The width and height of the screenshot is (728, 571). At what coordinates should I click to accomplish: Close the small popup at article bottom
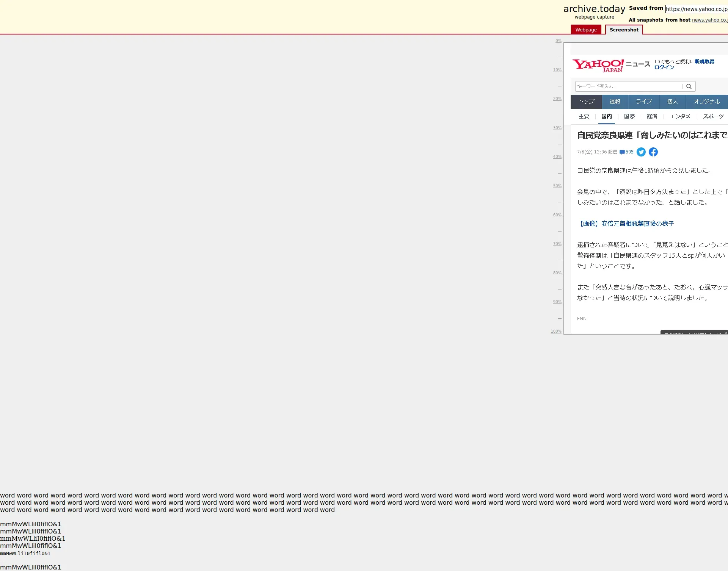point(725,333)
